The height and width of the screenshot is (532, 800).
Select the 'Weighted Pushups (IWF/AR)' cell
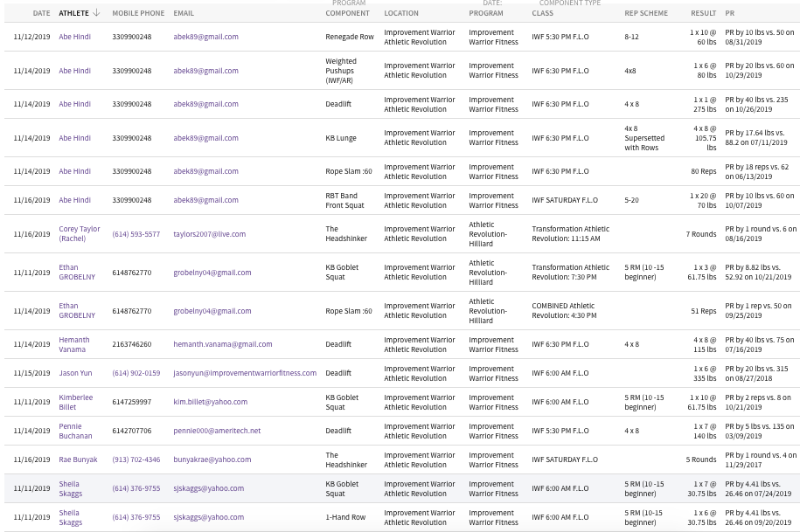(x=341, y=71)
